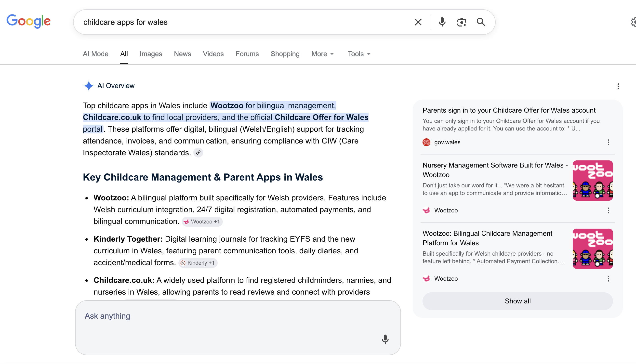Open Nursery Management Software Built for Wales link
This screenshot has height=364, width=636.
[495, 170]
